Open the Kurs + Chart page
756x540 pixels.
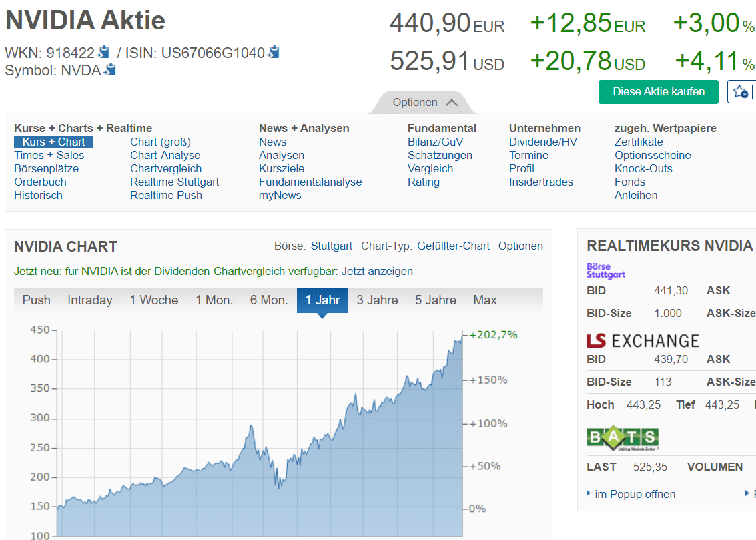(53, 142)
